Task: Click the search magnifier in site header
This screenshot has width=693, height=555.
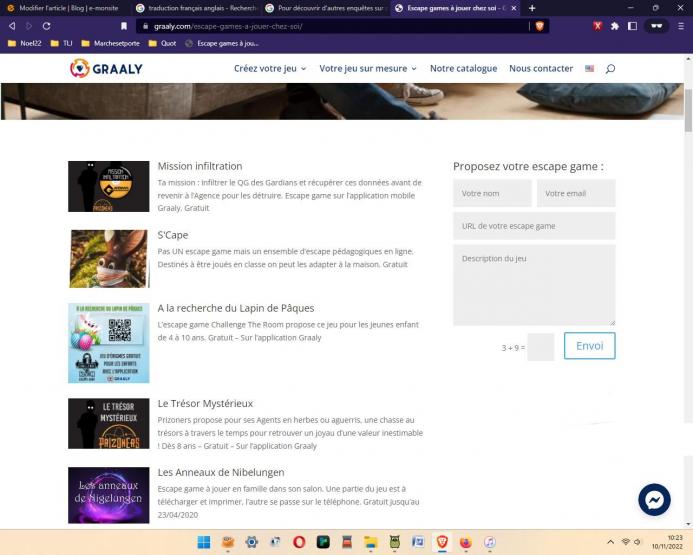Action: pyautogui.click(x=610, y=69)
